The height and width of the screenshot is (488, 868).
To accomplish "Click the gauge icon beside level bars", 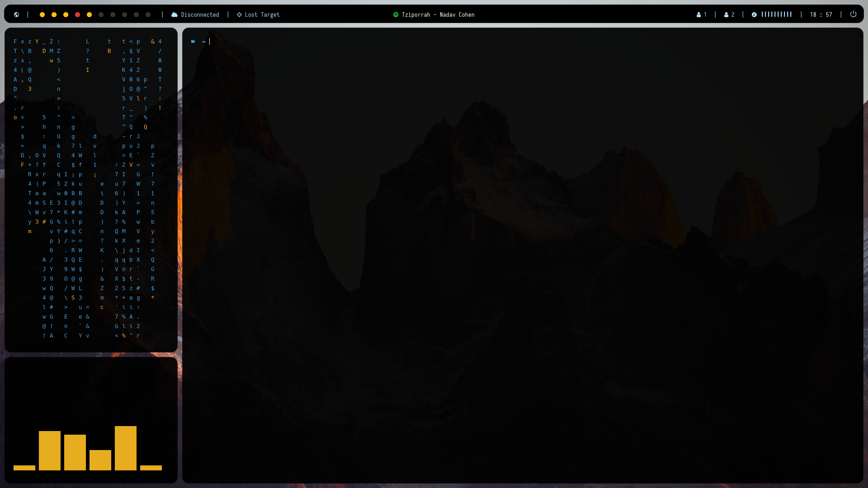I will coord(754,14).
